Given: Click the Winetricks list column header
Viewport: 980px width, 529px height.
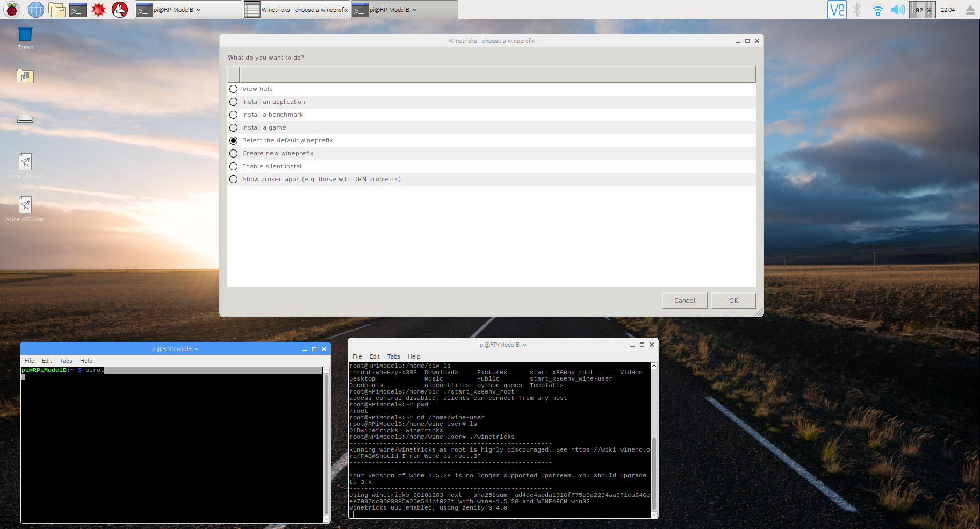Looking at the screenshot, I should tap(498, 74).
